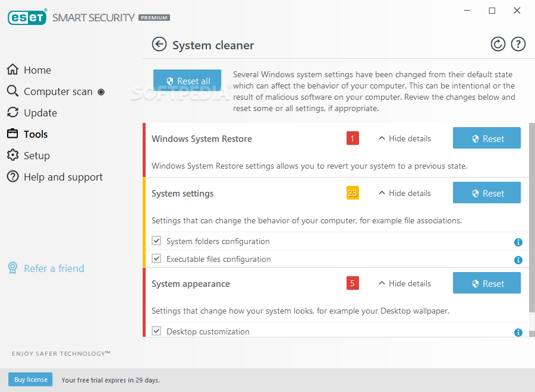The height and width of the screenshot is (392, 535).
Task: Click the trial expires in 29 days text
Action: pyautogui.click(x=111, y=380)
